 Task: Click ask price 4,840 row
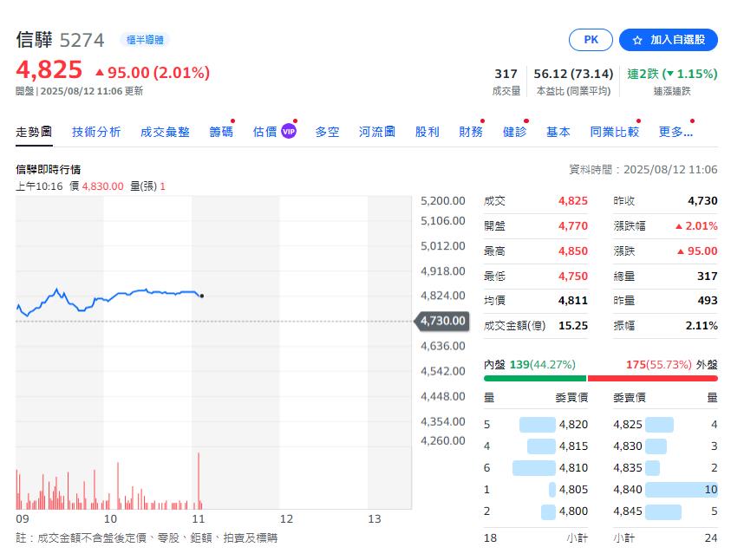(665, 490)
